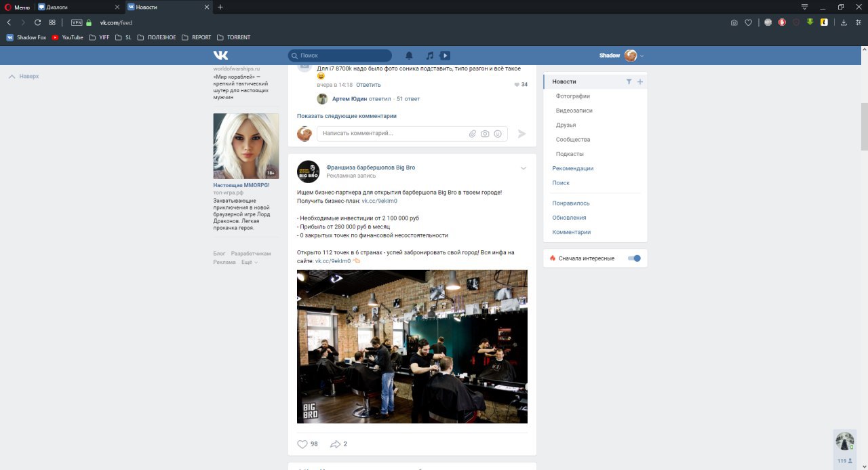Open the VK audio player button
This screenshot has height=470, width=868.
445,56
